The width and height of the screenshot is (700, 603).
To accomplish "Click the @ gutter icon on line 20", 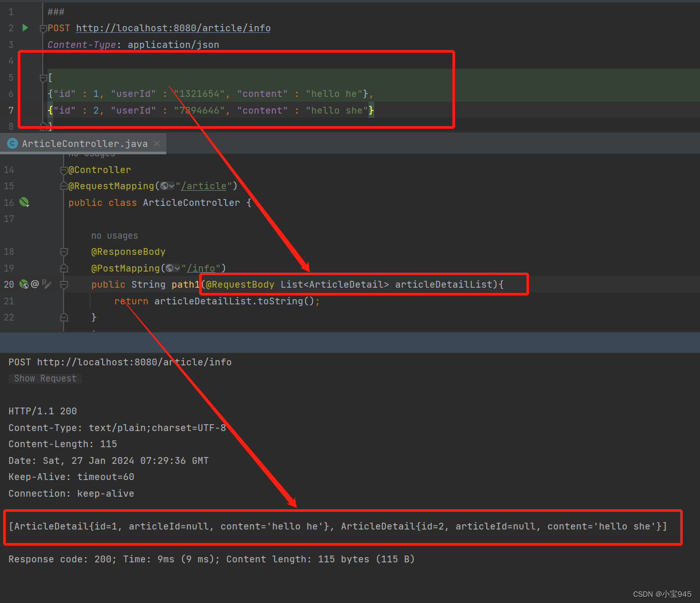I will pyautogui.click(x=35, y=284).
